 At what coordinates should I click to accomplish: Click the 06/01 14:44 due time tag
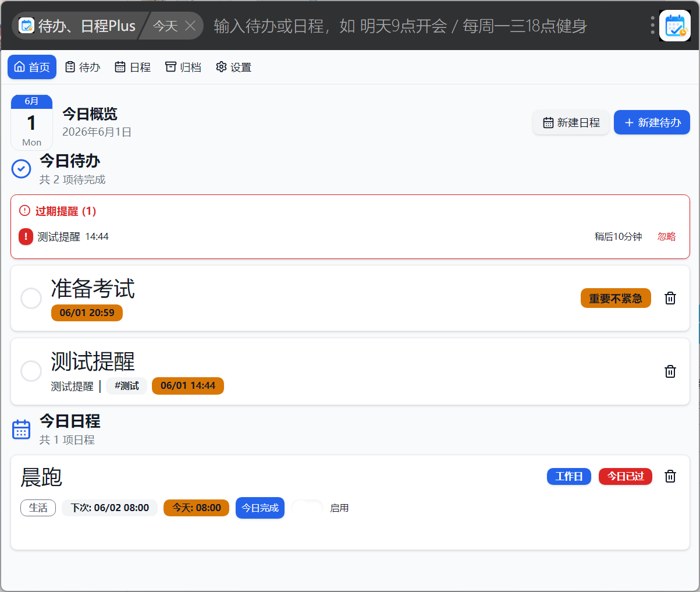pyautogui.click(x=188, y=385)
